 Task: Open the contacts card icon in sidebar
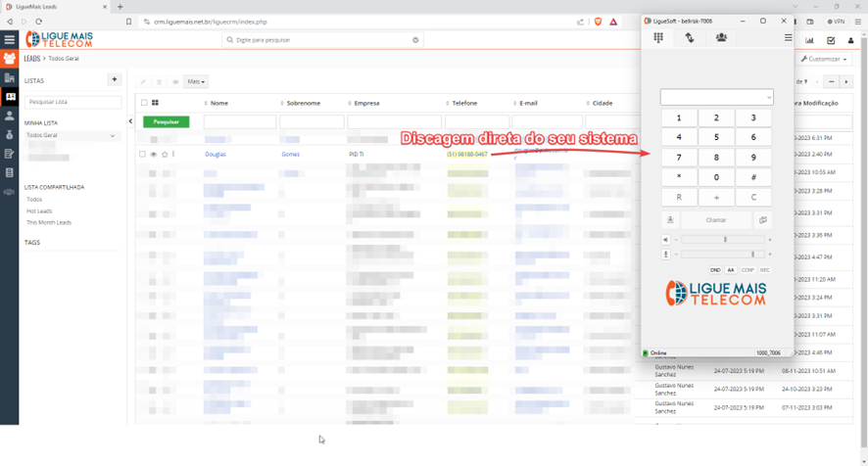click(10, 96)
